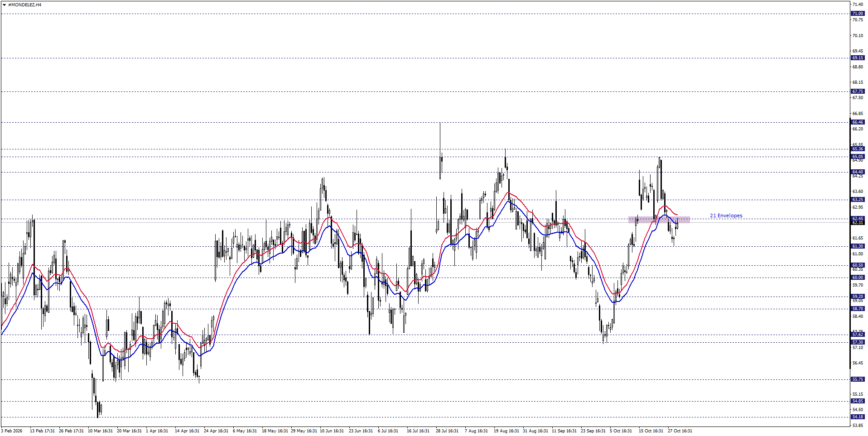Click the 27 Oct 16:31 time label
The width and height of the screenshot is (868, 436).
pos(680,431)
